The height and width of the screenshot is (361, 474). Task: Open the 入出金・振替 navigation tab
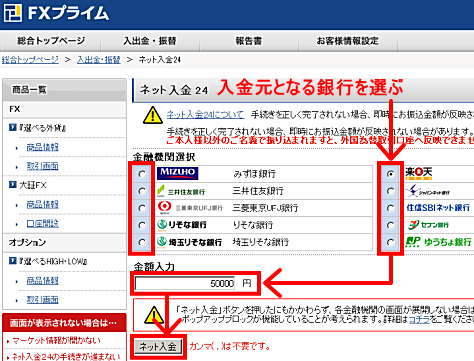[150, 41]
